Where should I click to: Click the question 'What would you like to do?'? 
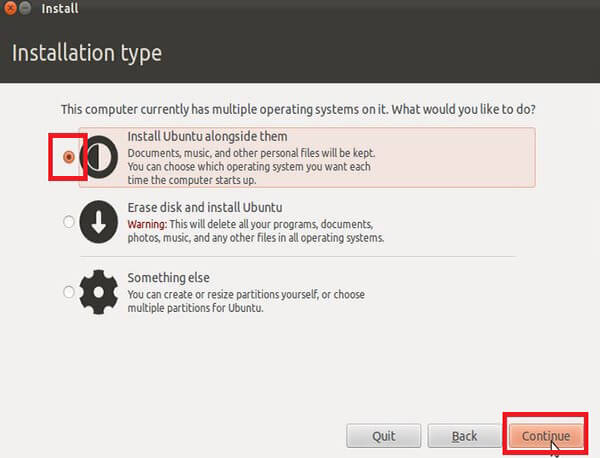pos(463,109)
